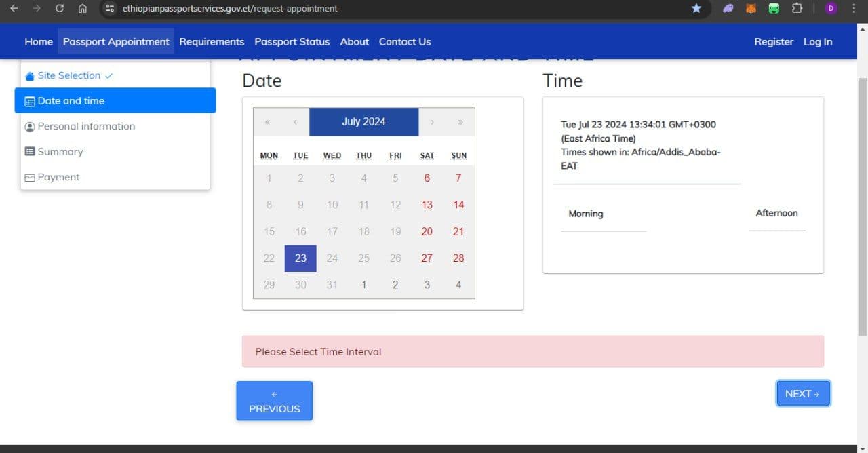Click the NEXT button
The image size is (868, 453).
point(803,393)
